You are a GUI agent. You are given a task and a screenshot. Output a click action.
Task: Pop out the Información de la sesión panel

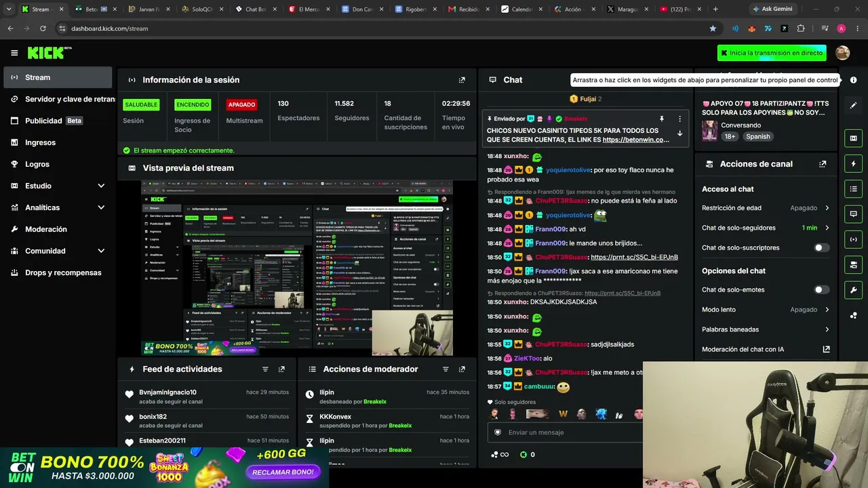(462, 80)
